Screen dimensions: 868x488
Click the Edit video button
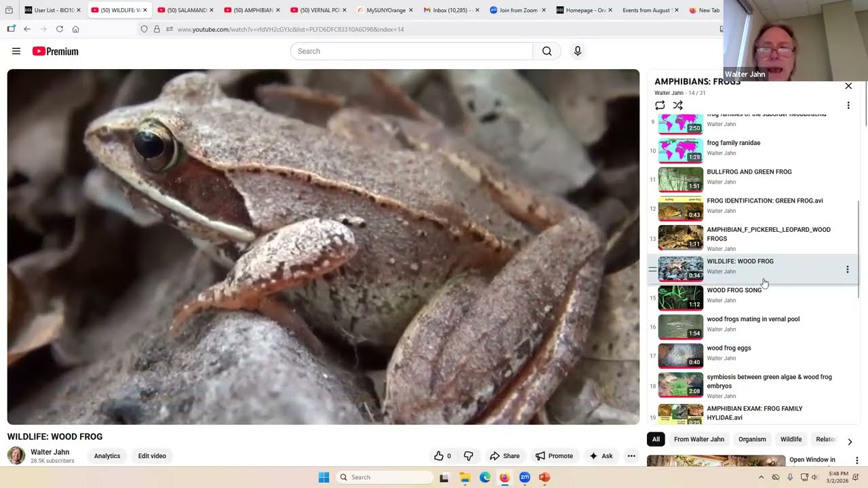pos(152,456)
